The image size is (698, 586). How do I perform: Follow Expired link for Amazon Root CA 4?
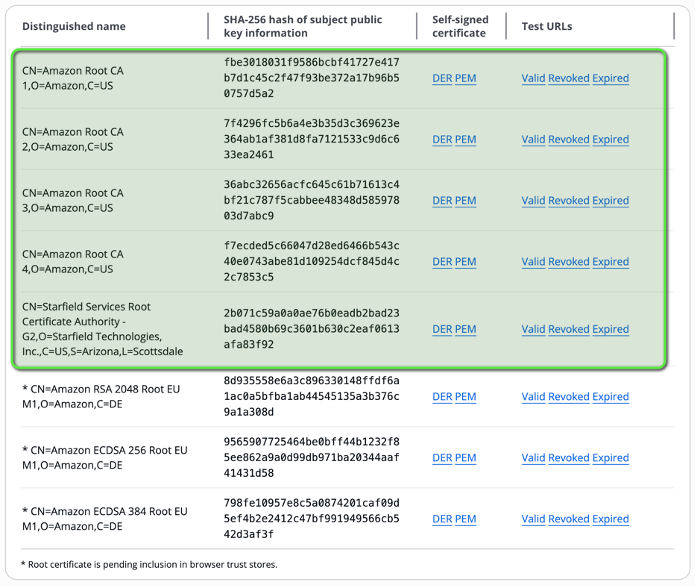tap(613, 262)
